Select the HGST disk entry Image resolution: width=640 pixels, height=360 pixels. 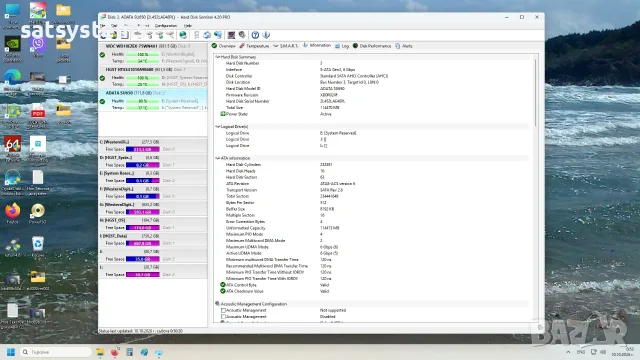153,77
